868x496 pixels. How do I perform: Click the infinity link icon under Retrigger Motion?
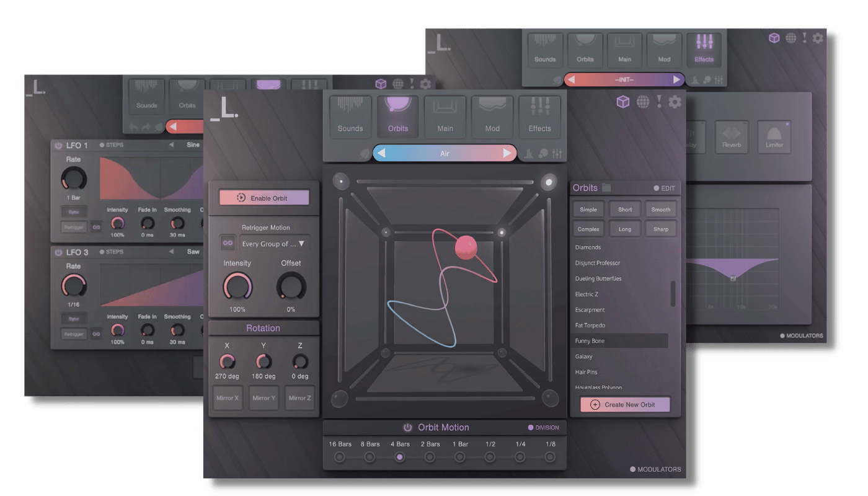[228, 243]
